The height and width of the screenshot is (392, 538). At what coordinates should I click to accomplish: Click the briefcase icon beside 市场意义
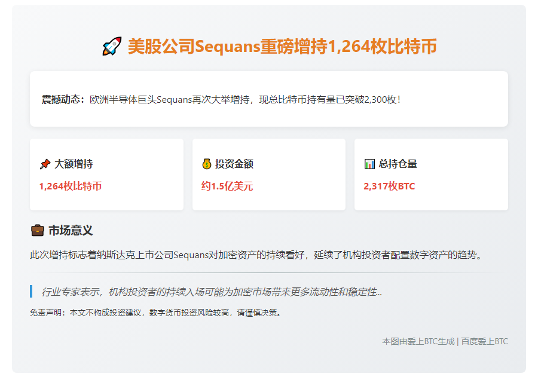pos(38,230)
